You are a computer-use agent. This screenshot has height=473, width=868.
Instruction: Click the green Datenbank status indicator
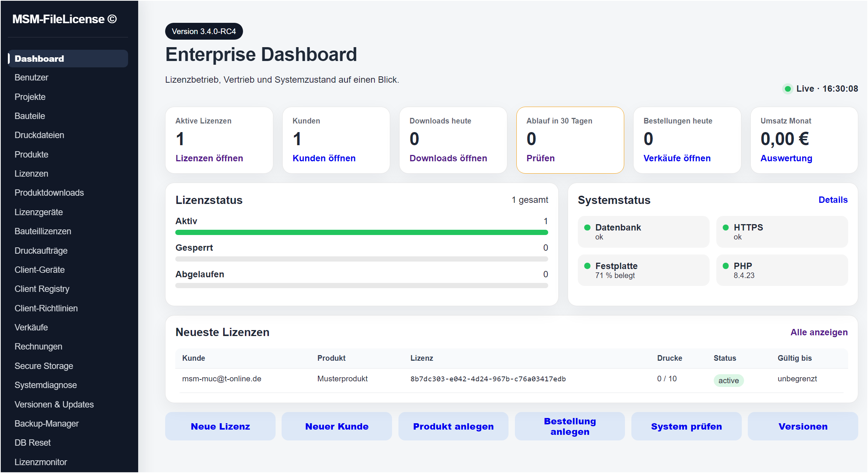pos(587,228)
